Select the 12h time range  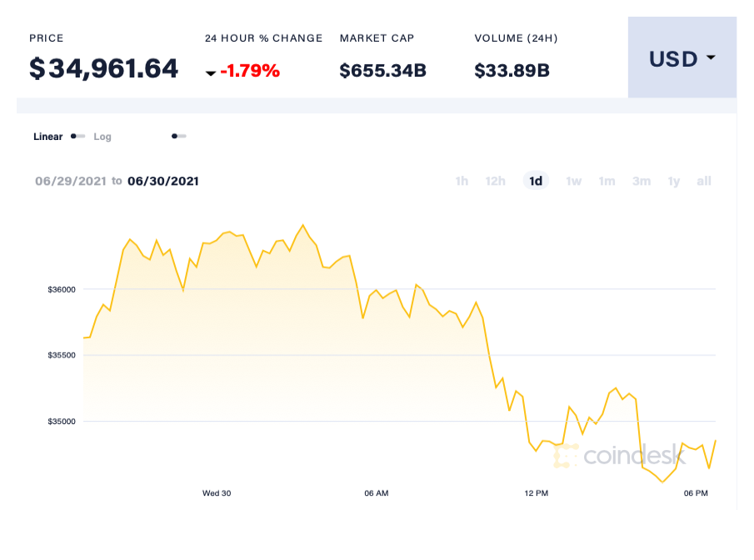[x=496, y=181]
